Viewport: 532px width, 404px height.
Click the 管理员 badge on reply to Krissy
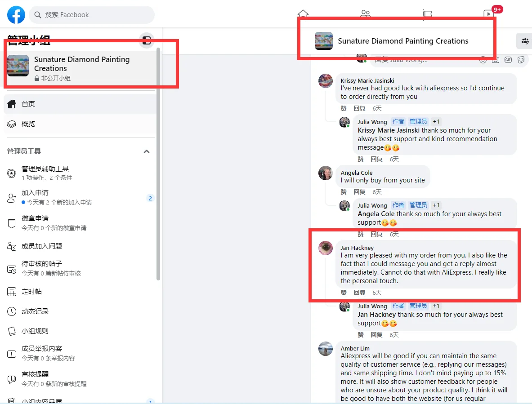tap(418, 122)
